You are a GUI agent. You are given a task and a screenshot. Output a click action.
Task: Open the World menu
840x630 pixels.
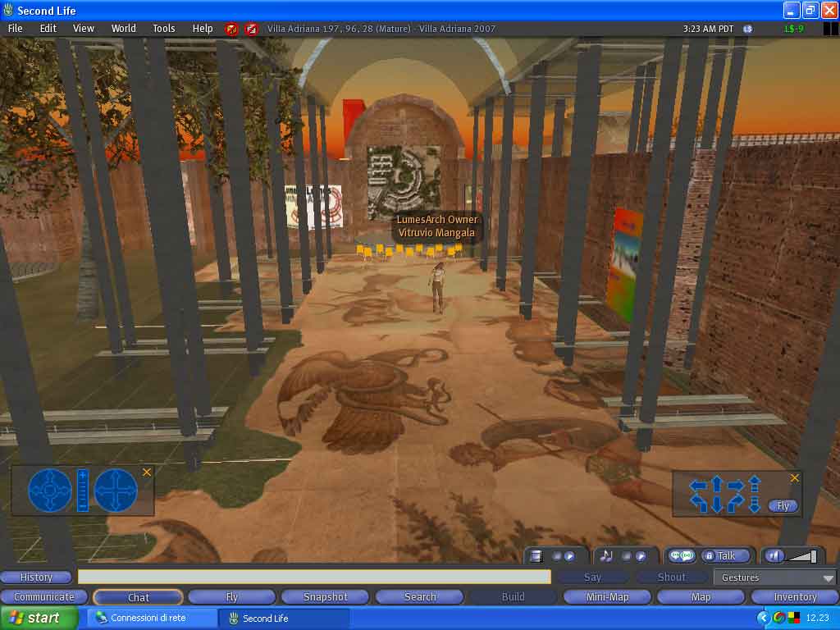pos(124,28)
